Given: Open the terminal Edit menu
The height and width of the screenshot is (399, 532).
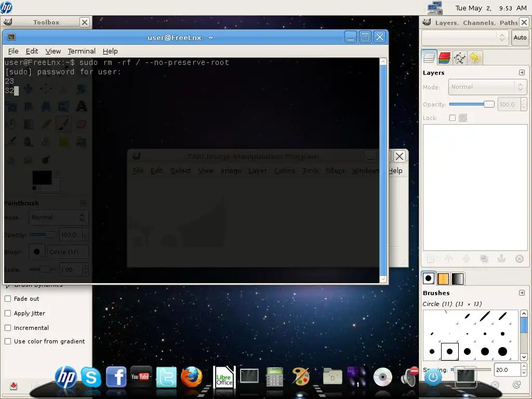Looking at the screenshot, I should (x=32, y=51).
